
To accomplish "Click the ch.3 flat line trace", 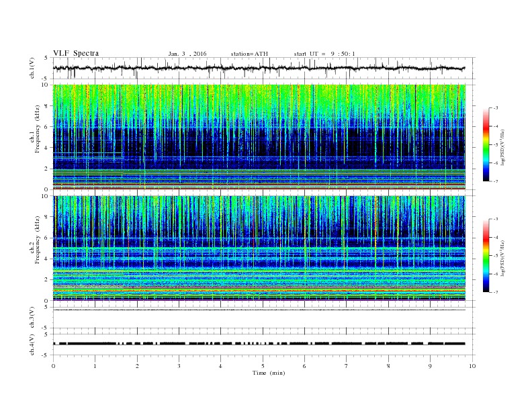I will tap(259, 310).
